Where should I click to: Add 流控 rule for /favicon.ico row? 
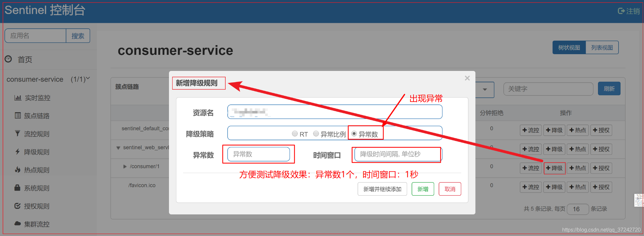(x=531, y=187)
